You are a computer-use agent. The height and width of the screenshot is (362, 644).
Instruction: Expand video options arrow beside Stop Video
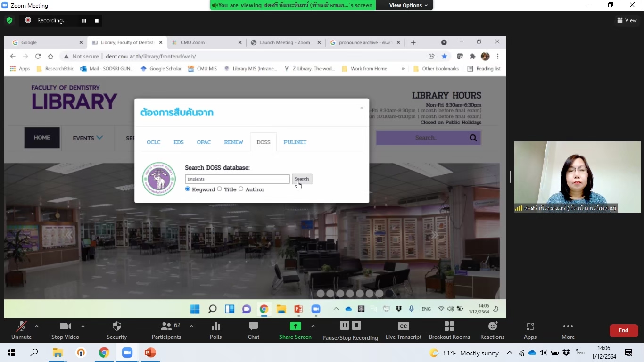click(83, 326)
